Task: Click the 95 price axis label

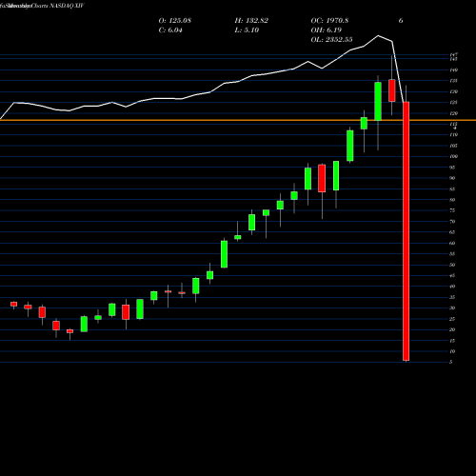Action: 452,168
